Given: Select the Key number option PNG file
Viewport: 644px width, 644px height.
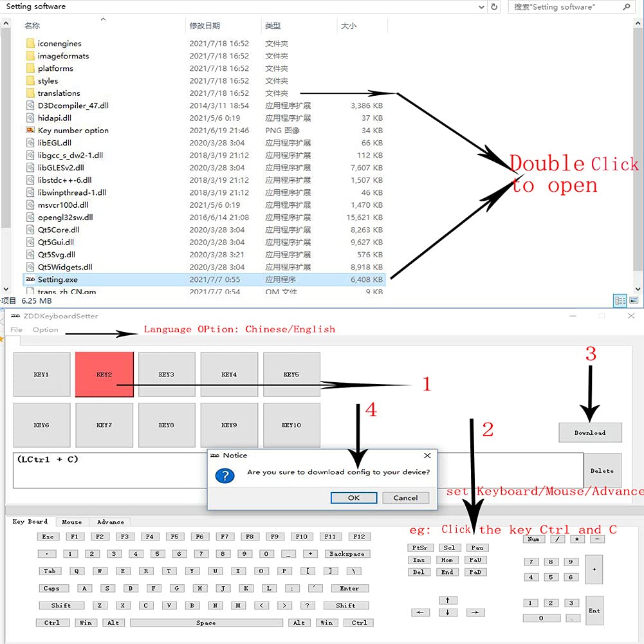Looking at the screenshot, I should (x=73, y=131).
